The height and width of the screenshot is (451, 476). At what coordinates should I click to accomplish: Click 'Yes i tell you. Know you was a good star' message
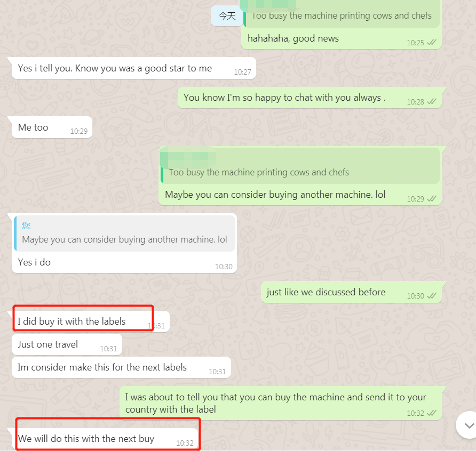[x=133, y=68]
